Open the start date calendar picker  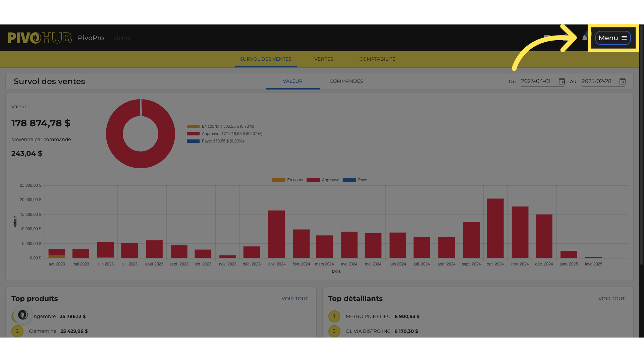tap(561, 81)
